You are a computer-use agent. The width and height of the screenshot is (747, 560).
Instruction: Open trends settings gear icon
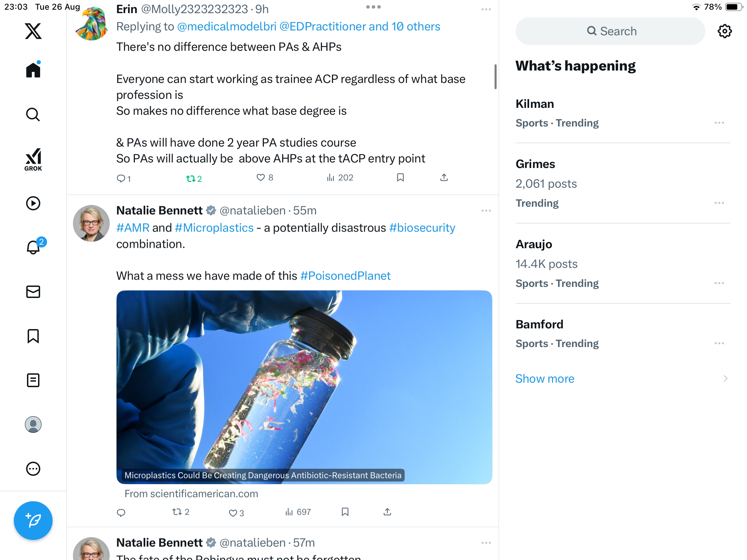point(725,31)
